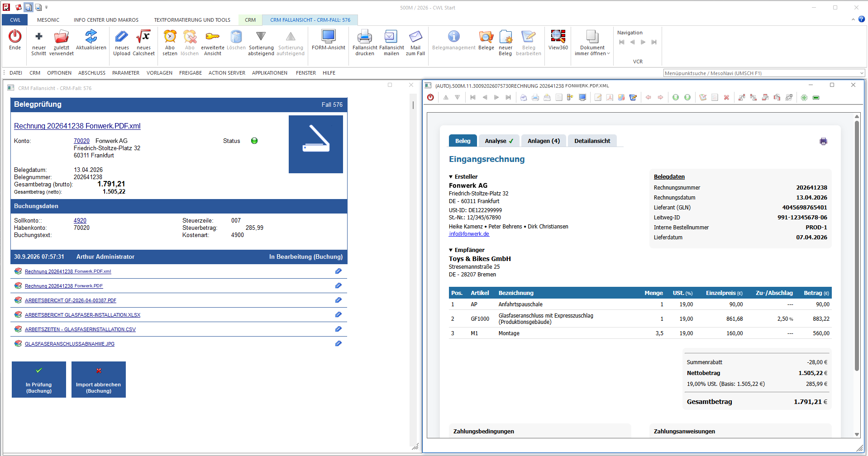Open neues Upload paperclip icon
This screenshot has width=868, height=456.
pyautogui.click(x=122, y=36)
